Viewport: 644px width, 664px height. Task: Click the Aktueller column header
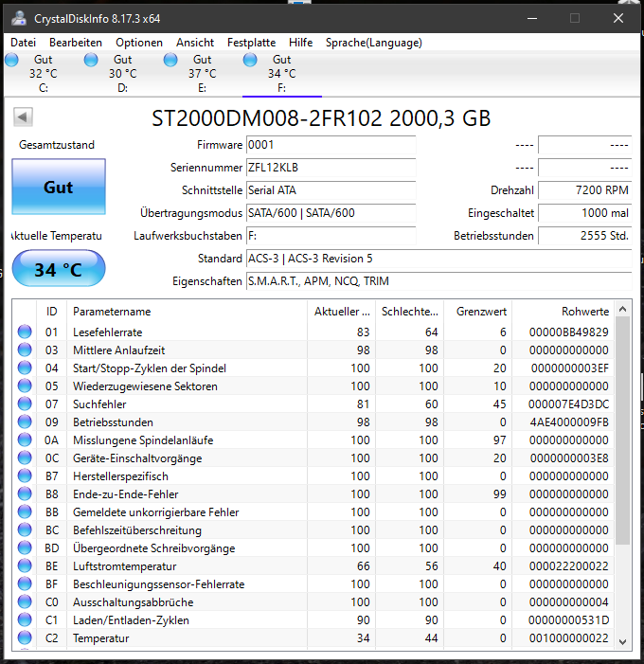pyautogui.click(x=341, y=312)
